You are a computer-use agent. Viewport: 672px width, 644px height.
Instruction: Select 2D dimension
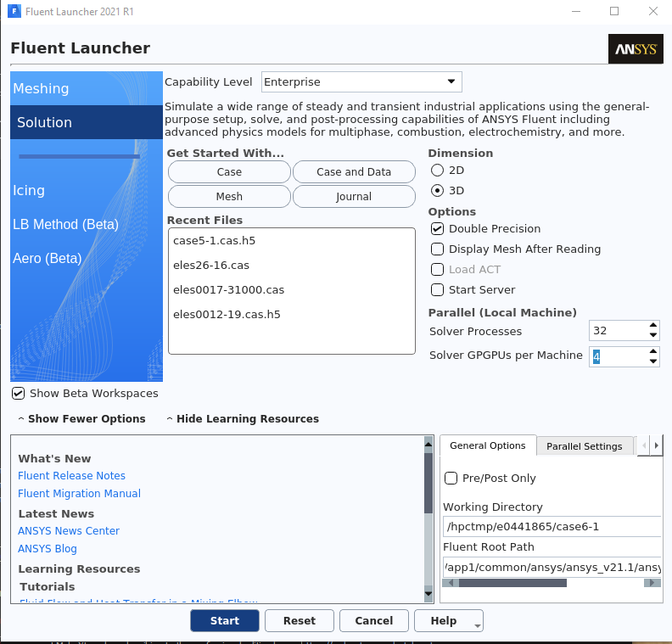pos(437,170)
